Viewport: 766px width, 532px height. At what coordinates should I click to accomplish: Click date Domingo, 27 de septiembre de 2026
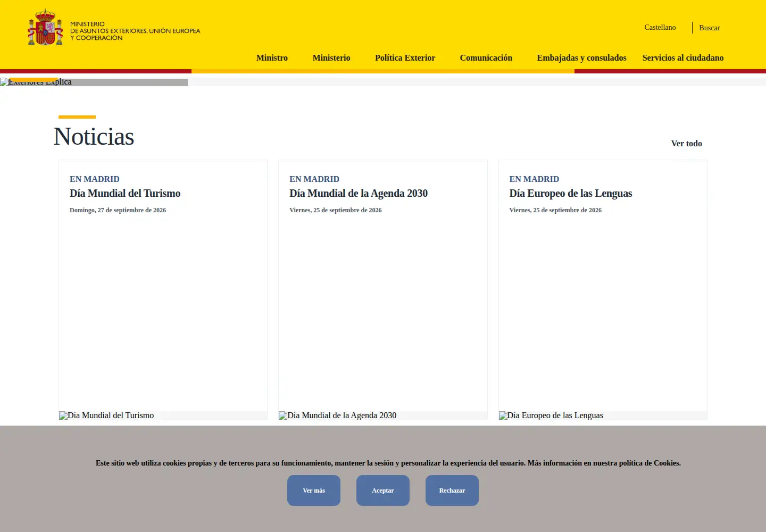118,210
